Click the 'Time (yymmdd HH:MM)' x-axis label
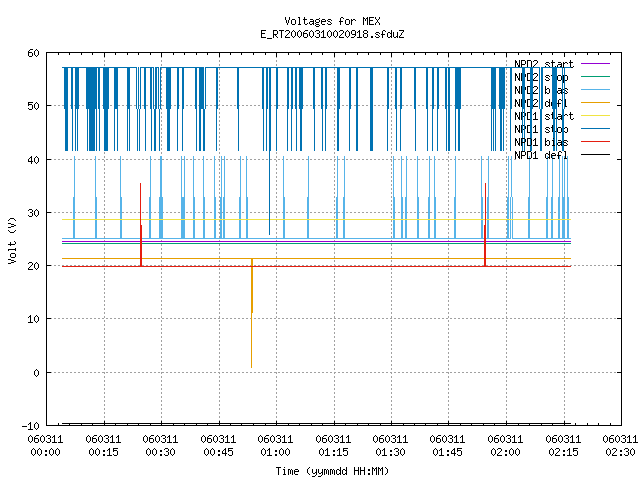 click(x=332, y=471)
